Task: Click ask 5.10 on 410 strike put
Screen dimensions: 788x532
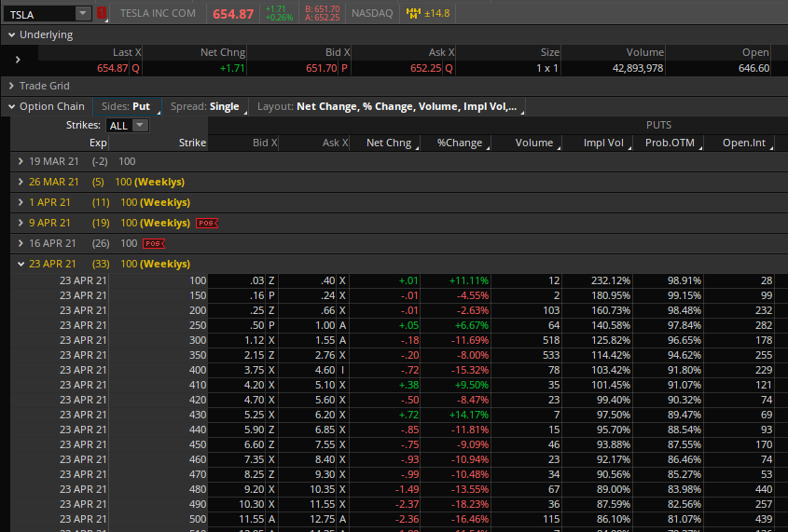Action: pyautogui.click(x=325, y=385)
